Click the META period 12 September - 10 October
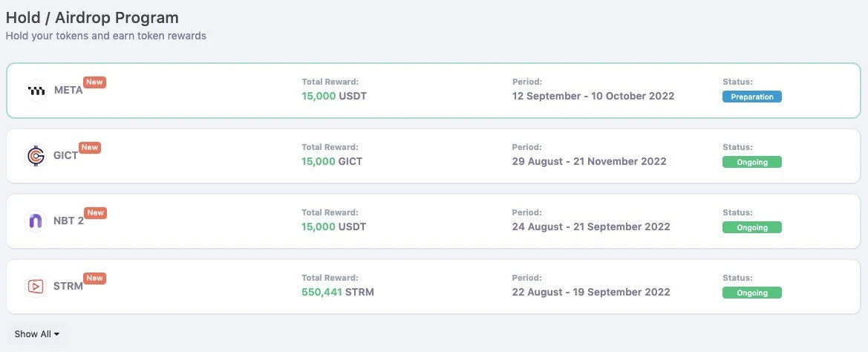 click(x=593, y=96)
